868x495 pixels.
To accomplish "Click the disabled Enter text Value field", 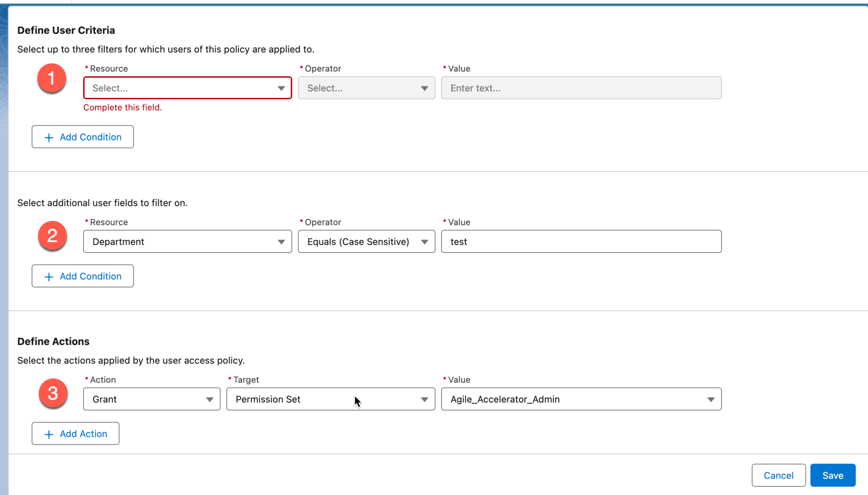I will click(581, 88).
